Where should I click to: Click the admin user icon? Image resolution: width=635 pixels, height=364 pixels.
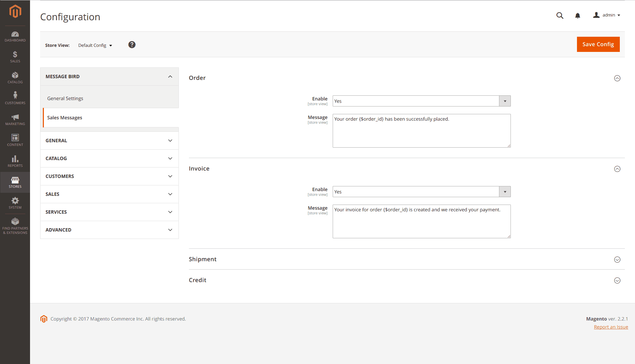597,15
